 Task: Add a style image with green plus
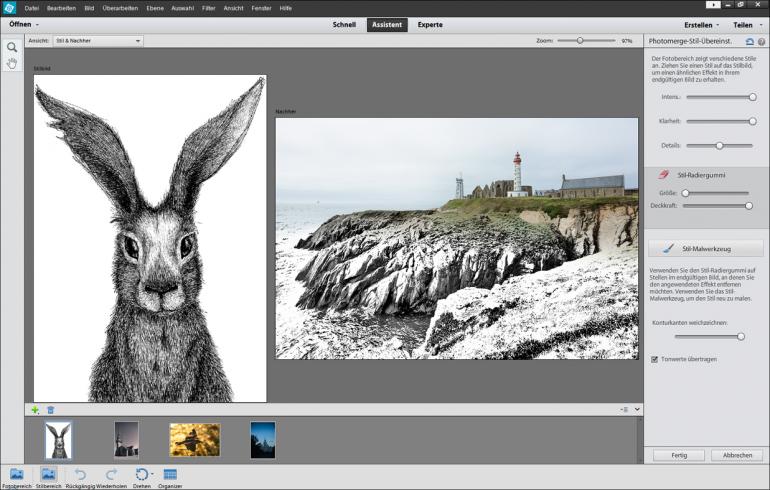pos(35,409)
